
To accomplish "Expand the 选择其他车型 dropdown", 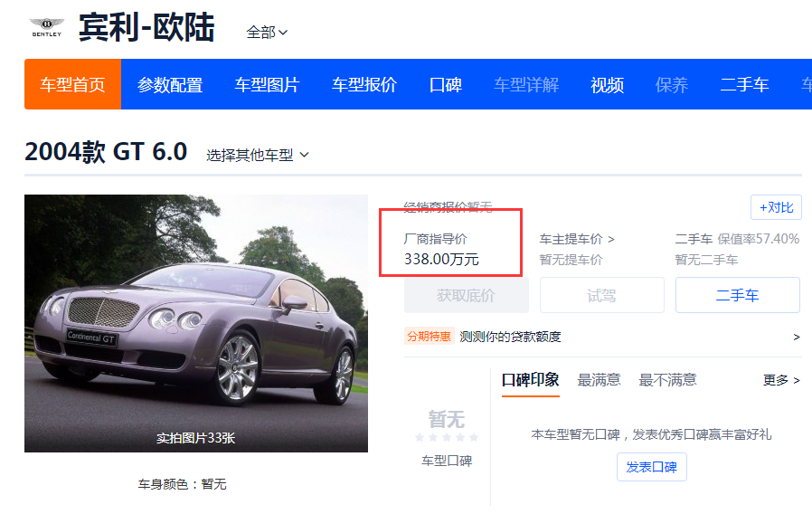I will (x=258, y=155).
